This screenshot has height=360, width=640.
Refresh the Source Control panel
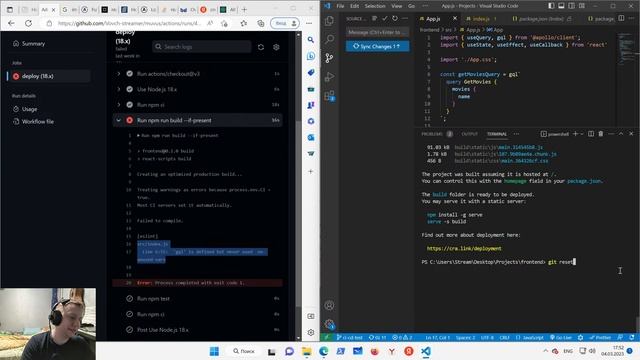pos(395,18)
